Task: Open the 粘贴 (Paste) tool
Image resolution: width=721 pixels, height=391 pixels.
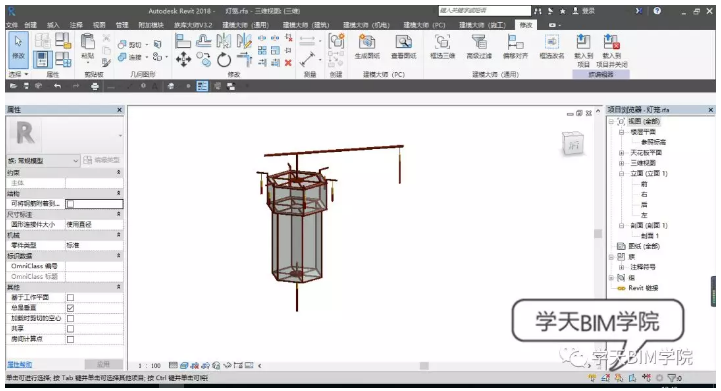Action: click(x=88, y=46)
